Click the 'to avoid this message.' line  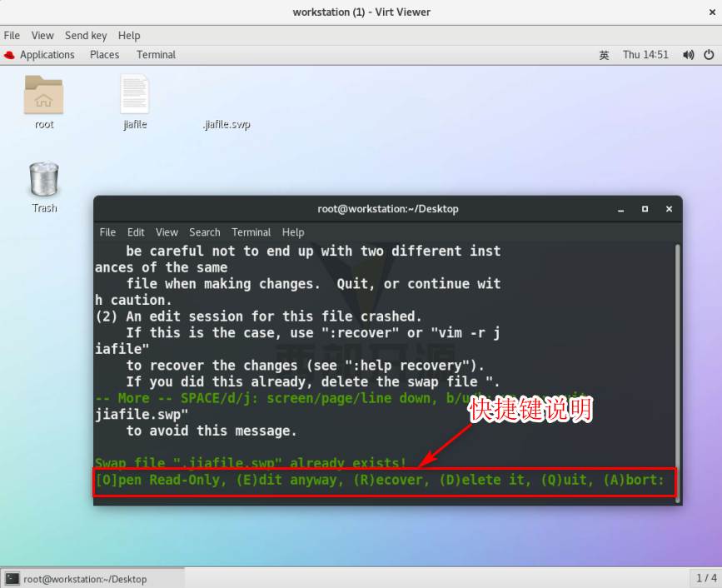tap(212, 431)
